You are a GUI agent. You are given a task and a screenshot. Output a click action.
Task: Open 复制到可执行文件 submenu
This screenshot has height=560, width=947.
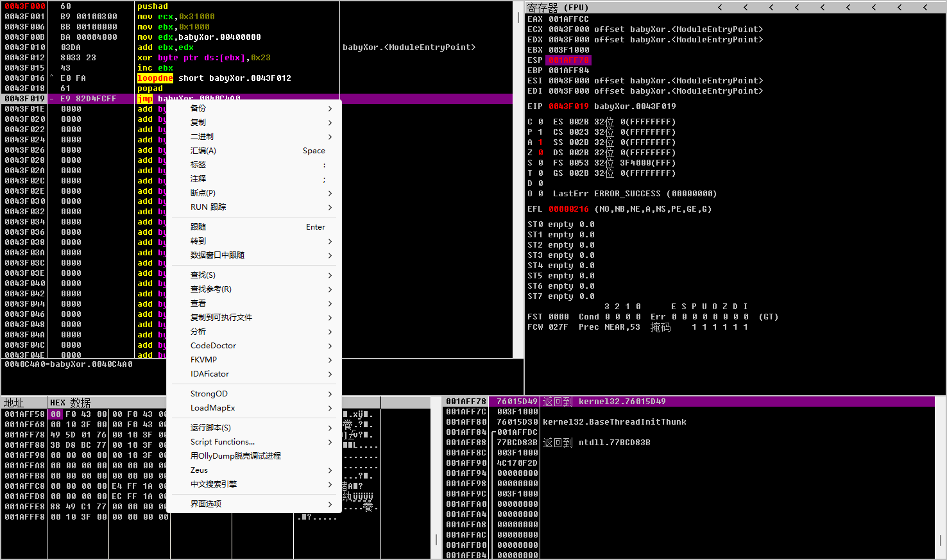coord(254,318)
